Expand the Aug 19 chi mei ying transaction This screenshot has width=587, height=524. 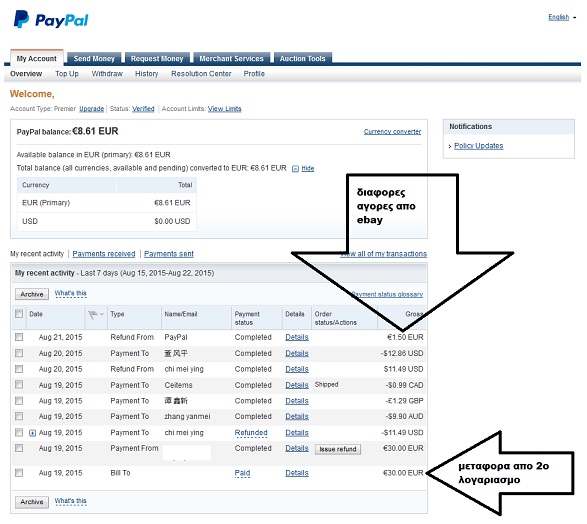(32, 433)
